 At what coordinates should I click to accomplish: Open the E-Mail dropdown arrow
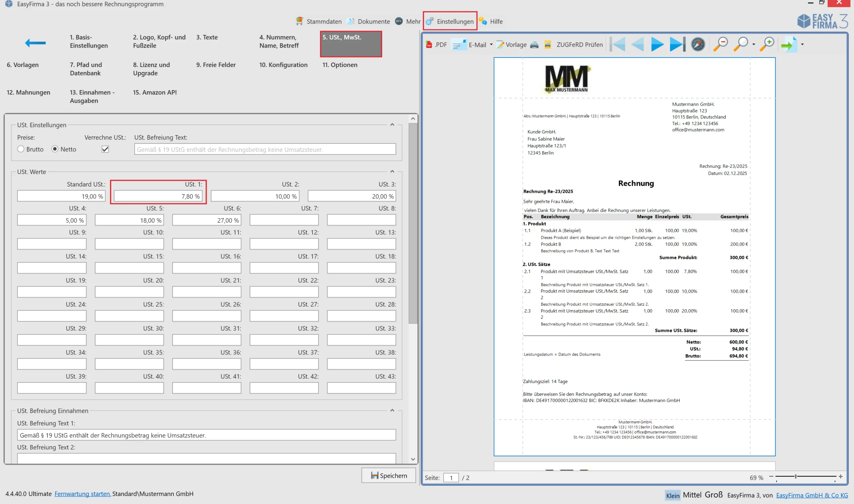coord(491,44)
